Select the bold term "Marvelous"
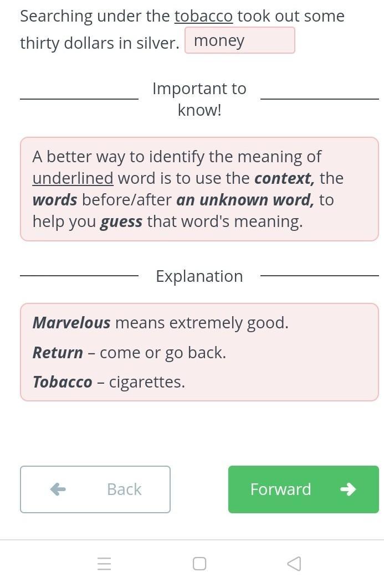The height and width of the screenshot is (588, 384). [x=71, y=322]
